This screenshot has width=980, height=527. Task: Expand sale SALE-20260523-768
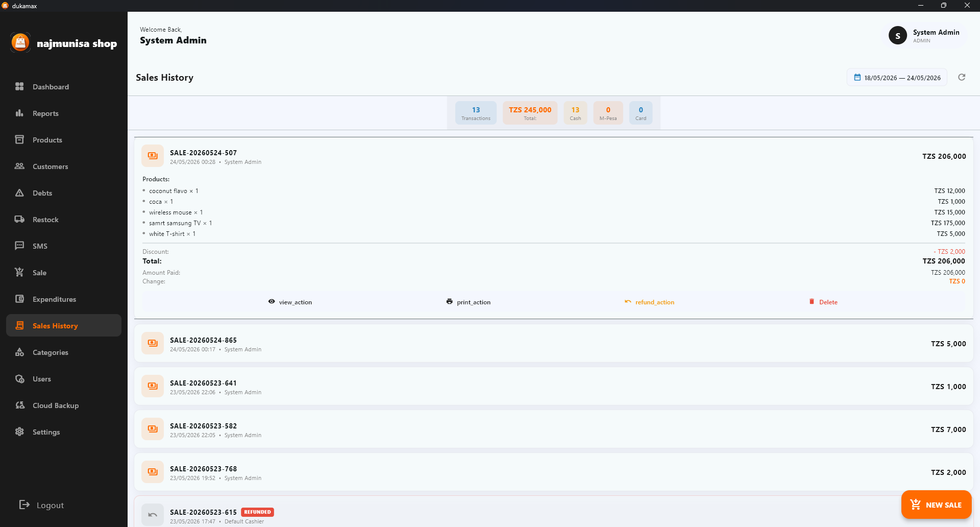(x=553, y=472)
